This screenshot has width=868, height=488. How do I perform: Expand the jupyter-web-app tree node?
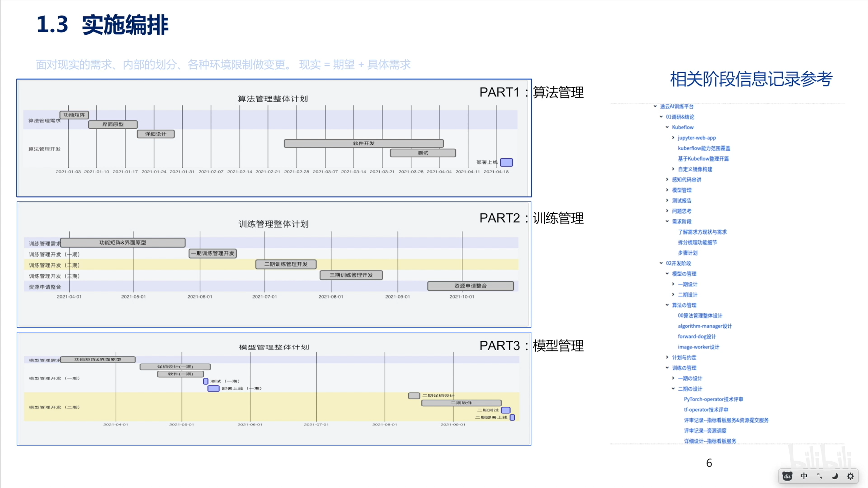pyautogui.click(x=673, y=138)
